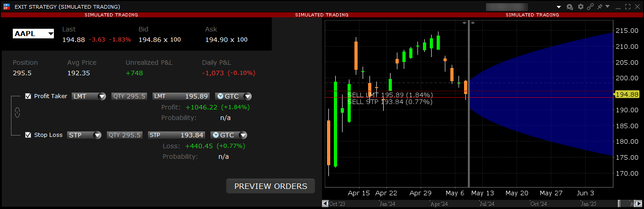Click the Exit Strategy app logo icon
The width and height of the screenshot is (644, 209).
coord(6,7)
